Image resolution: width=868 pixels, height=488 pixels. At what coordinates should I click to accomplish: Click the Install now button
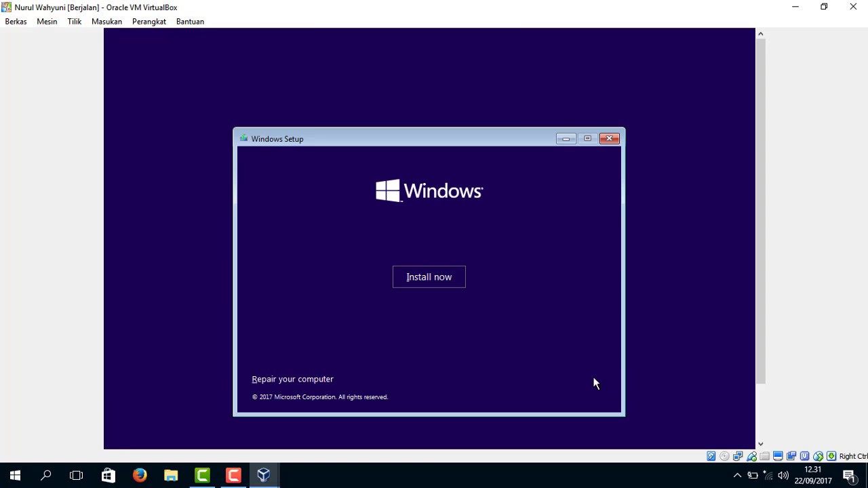point(429,277)
